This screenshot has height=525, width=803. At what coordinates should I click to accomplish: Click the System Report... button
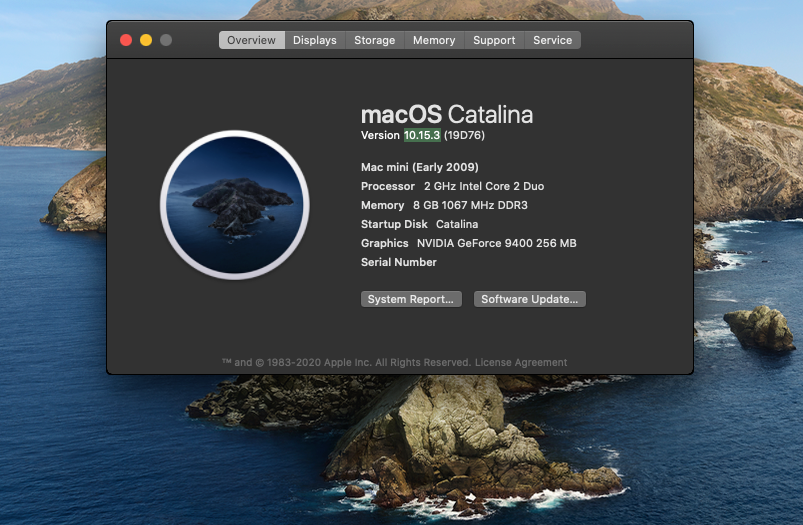click(x=411, y=299)
